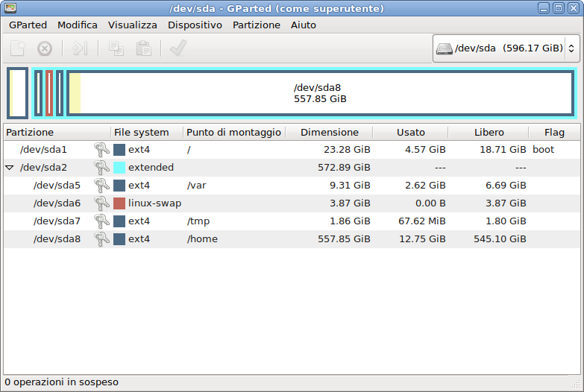
Task: Maximize the GParted window
Action: 559,8
